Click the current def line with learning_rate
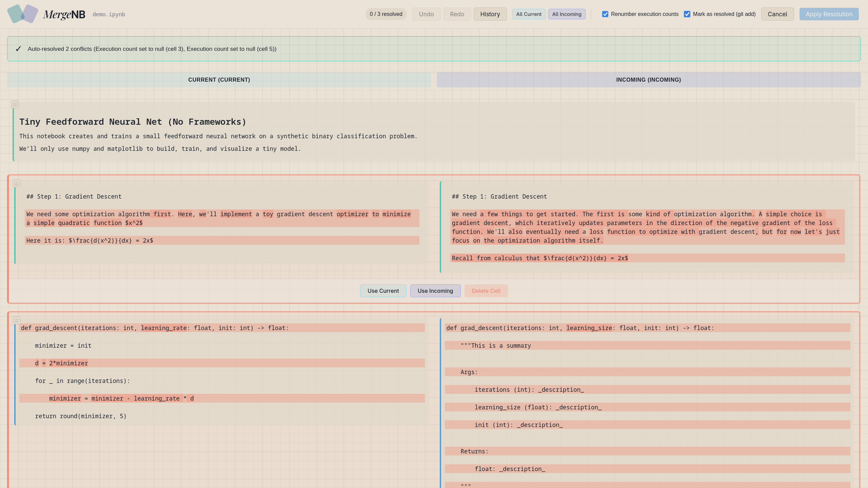 [x=222, y=328]
